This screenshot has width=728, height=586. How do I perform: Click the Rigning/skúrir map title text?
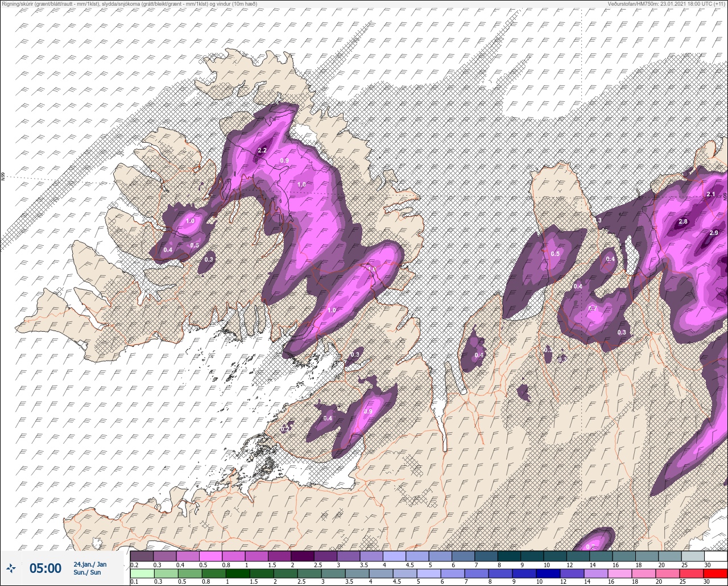point(129,4)
